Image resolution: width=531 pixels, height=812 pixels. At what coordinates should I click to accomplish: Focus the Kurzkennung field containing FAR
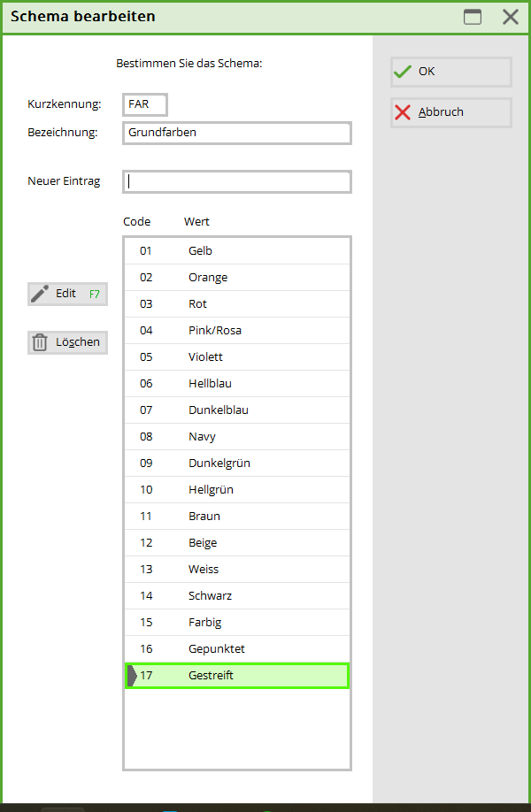click(x=145, y=104)
